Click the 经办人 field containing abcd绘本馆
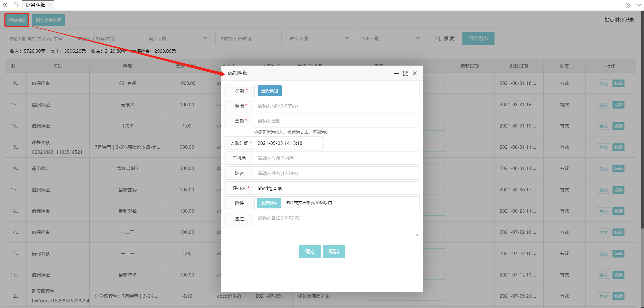Image resolution: width=644 pixels, height=308 pixels. 336,188
